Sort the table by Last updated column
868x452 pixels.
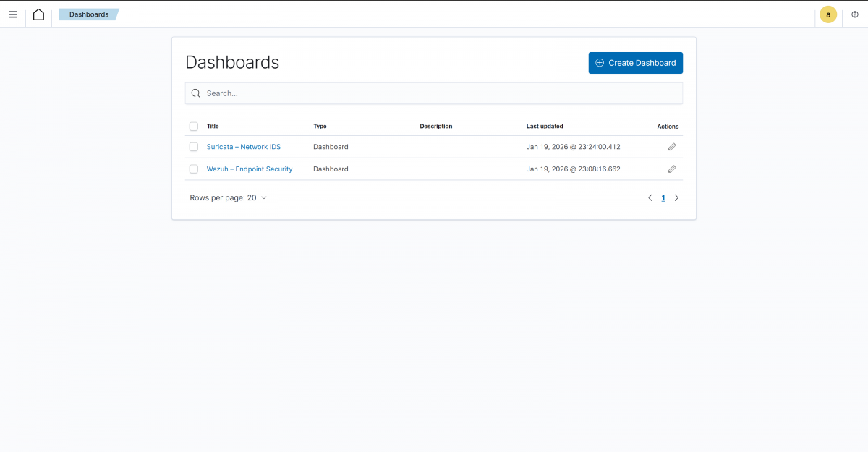[x=545, y=126]
